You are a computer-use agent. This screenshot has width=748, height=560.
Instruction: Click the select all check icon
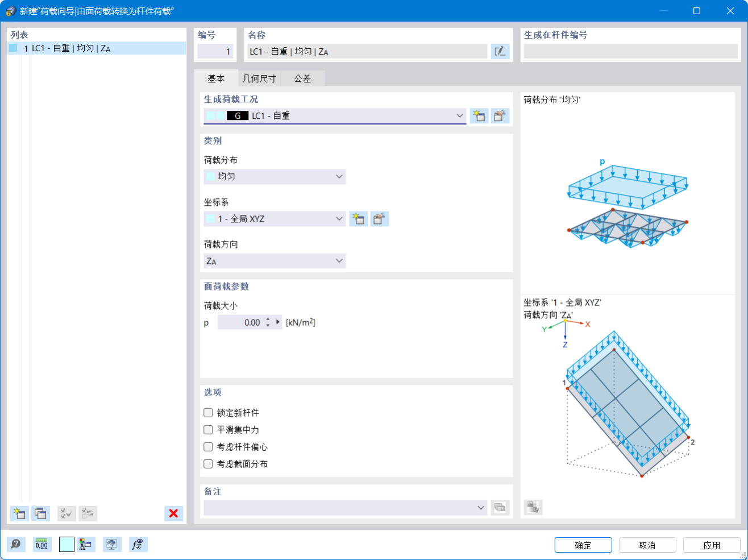pyautogui.click(x=67, y=513)
